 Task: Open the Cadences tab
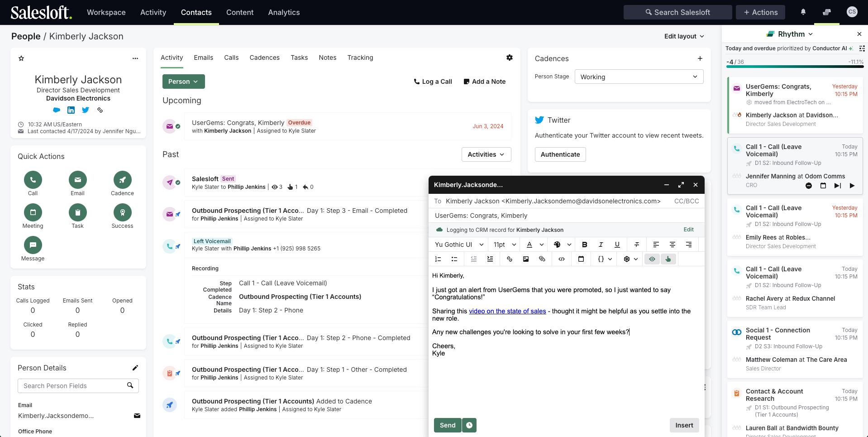tap(264, 58)
